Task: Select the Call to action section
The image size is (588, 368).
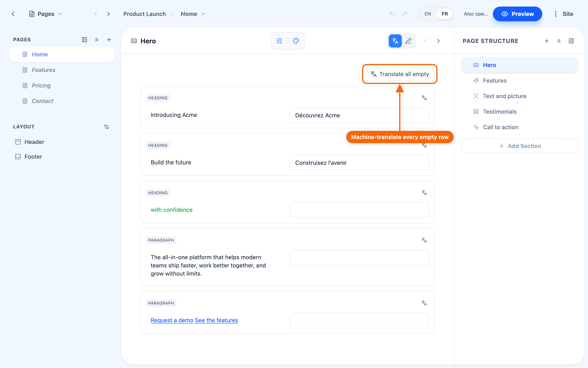Action: coord(519,127)
